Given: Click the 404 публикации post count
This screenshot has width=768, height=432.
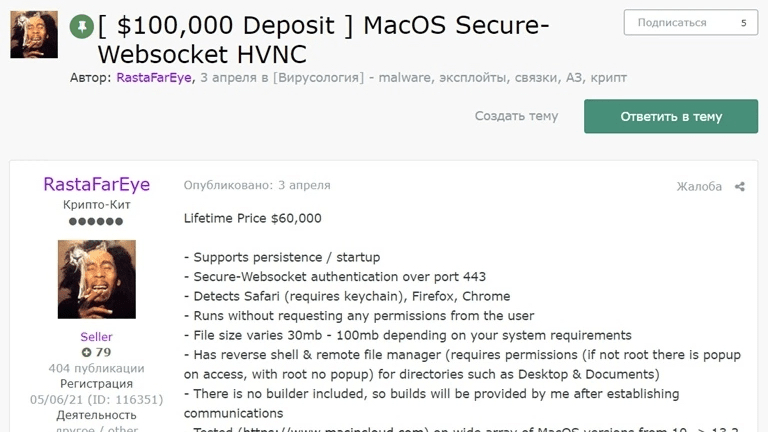Looking at the screenshot, I should (x=96, y=368).
